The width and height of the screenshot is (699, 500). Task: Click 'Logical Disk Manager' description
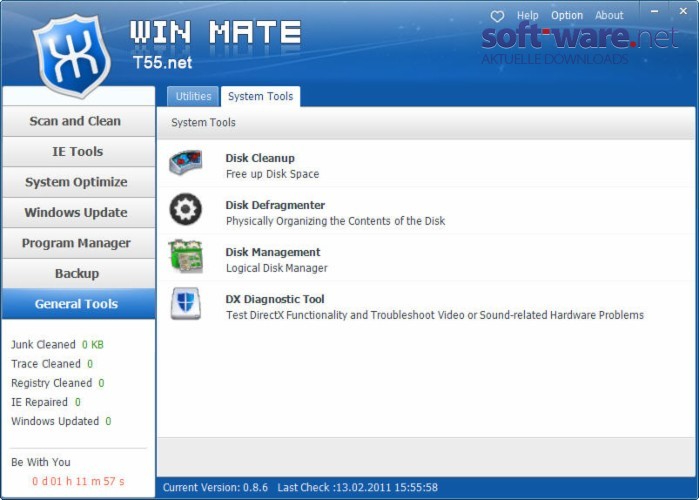click(276, 268)
